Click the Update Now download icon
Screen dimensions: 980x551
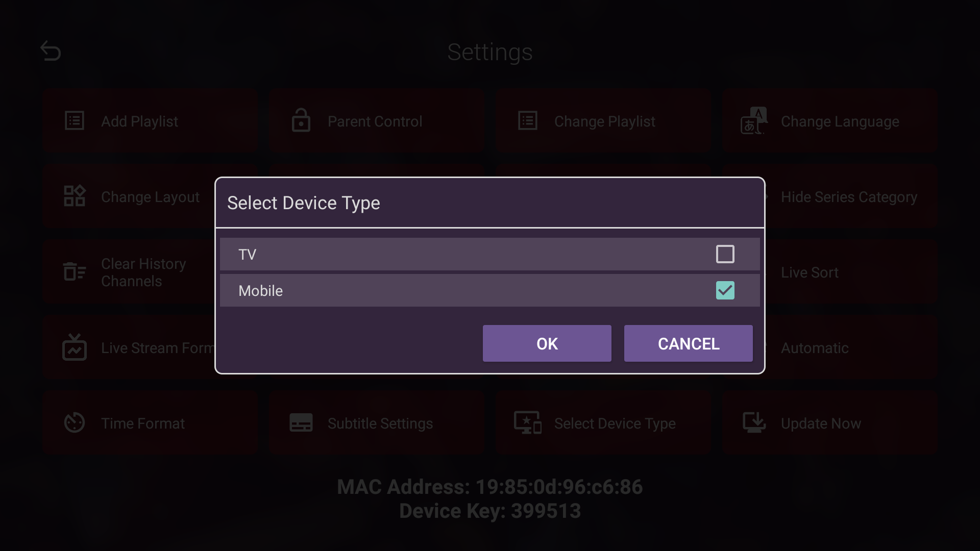pos(754,423)
